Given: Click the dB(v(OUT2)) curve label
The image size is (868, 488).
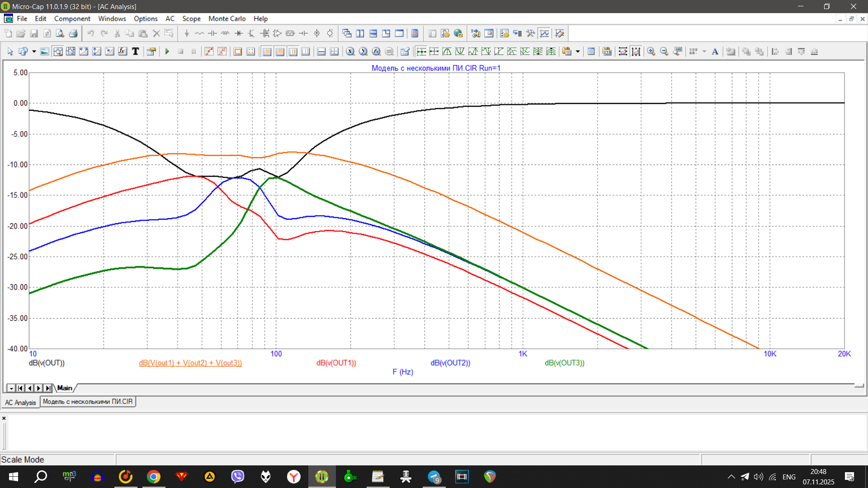Looking at the screenshot, I should [x=450, y=363].
